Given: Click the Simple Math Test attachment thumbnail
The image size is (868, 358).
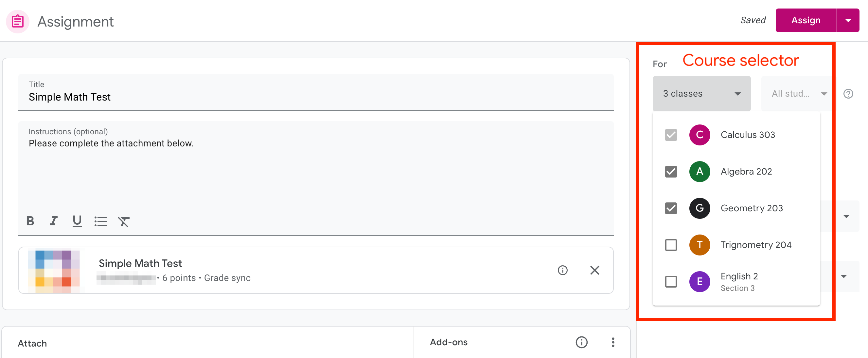Looking at the screenshot, I should [54, 271].
